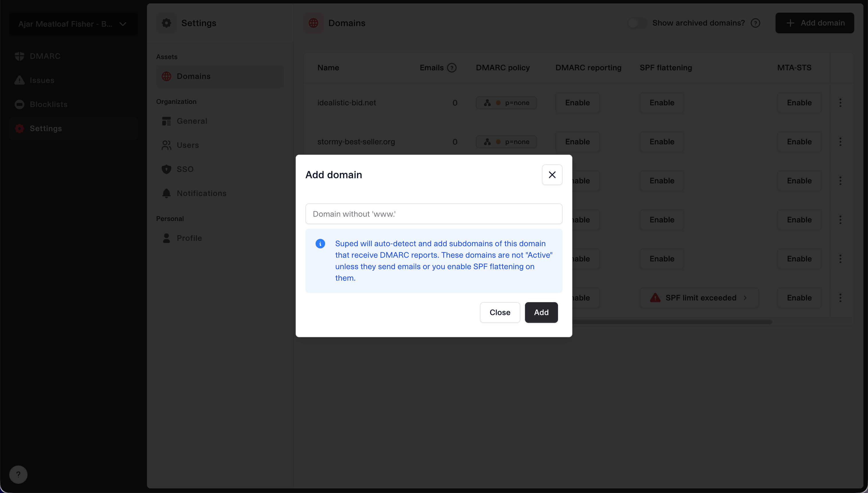Click the Emails column help icon
Image resolution: width=868 pixels, height=493 pixels.
point(452,68)
